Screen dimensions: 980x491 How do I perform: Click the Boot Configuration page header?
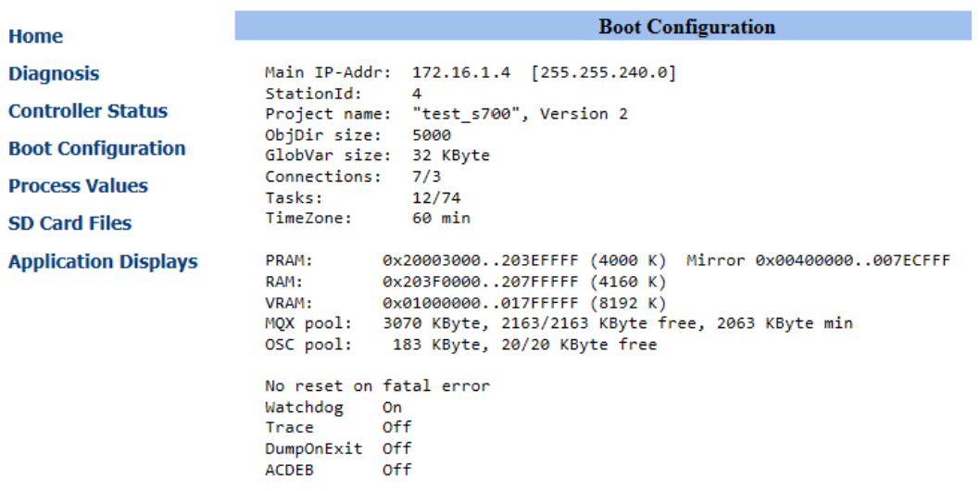pos(686,26)
